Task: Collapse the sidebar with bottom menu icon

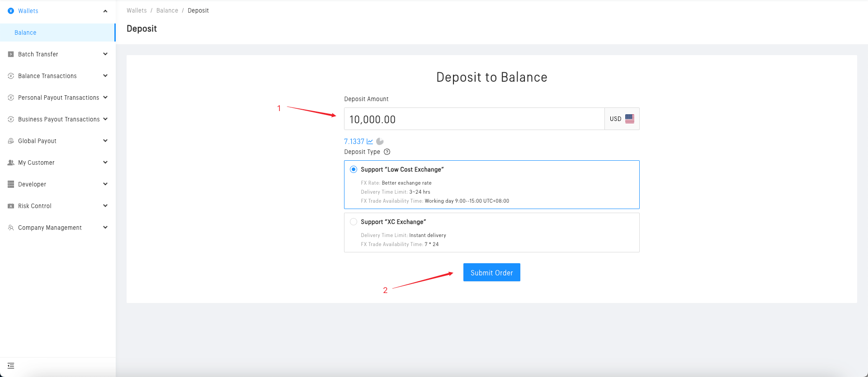Action: tap(11, 366)
